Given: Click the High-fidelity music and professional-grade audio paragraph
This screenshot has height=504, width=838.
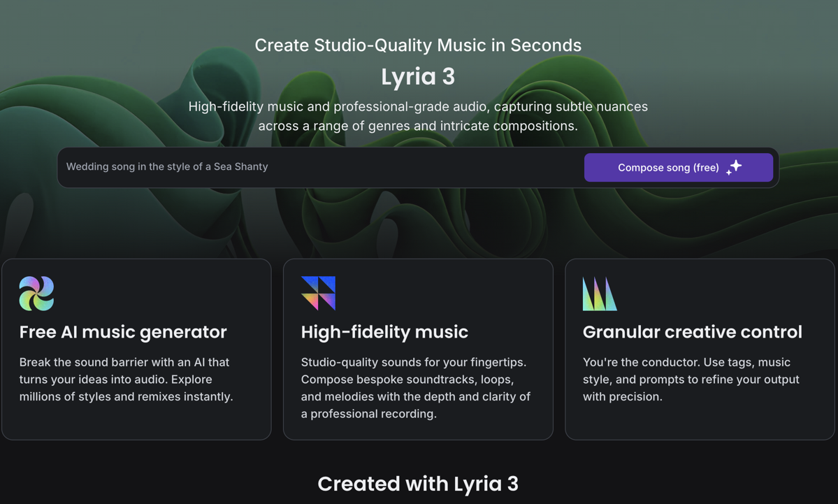Looking at the screenshot, I should click(418, 116).
